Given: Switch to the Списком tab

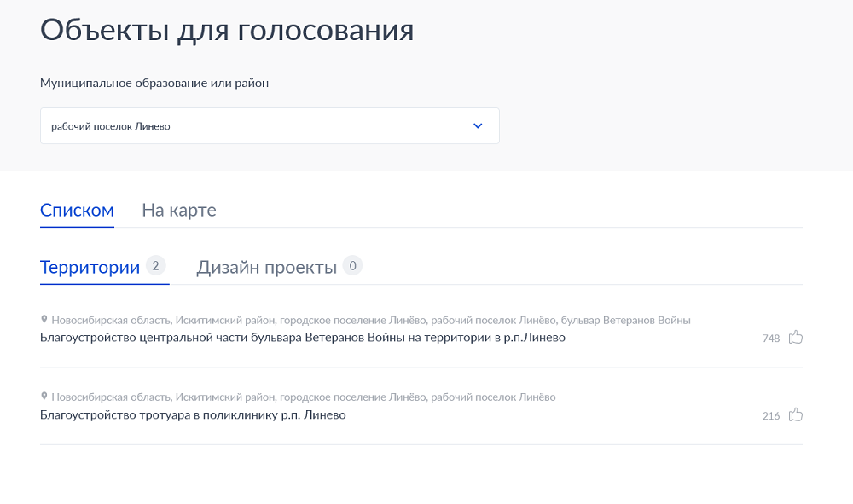Looking at the screenshot, I should point(77,210).
